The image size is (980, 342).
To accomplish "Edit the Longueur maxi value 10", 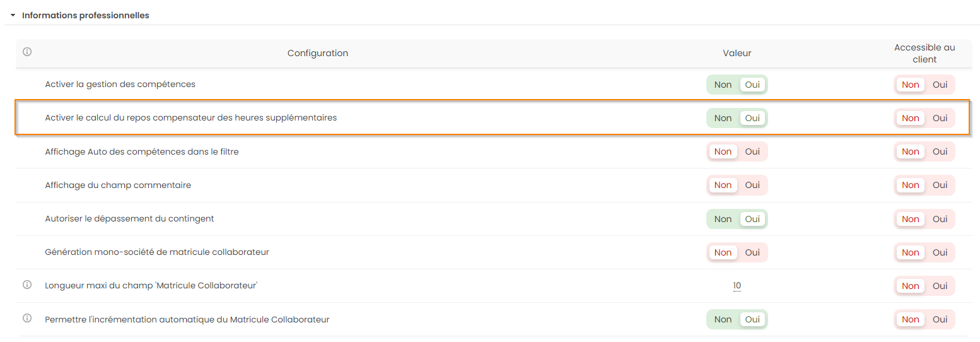I will pos(737,286).
